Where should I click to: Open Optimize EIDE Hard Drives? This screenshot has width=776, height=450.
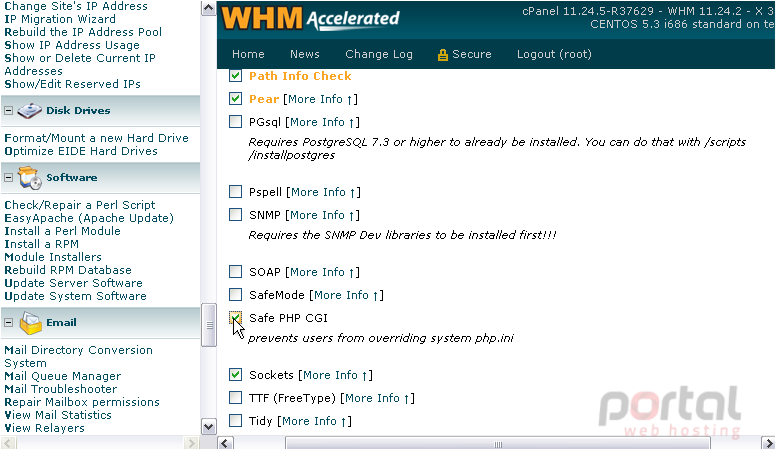[81, 151]
